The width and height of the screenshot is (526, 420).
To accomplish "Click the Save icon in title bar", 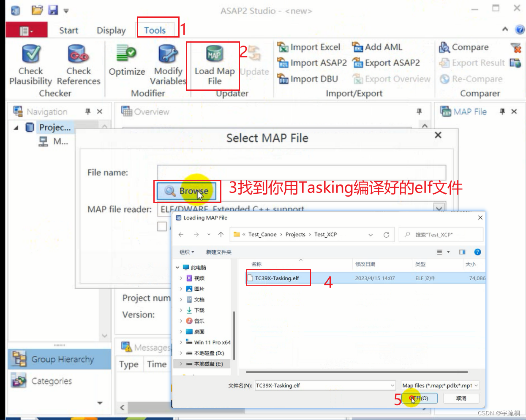I will pyautogui.click(x=53, y=10).
